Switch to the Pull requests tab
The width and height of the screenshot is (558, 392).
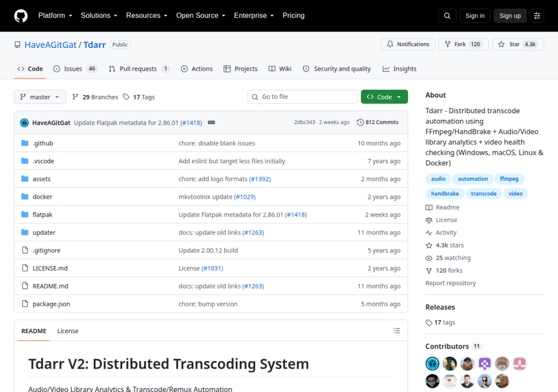pyautogui.click(x=139, y=69)
